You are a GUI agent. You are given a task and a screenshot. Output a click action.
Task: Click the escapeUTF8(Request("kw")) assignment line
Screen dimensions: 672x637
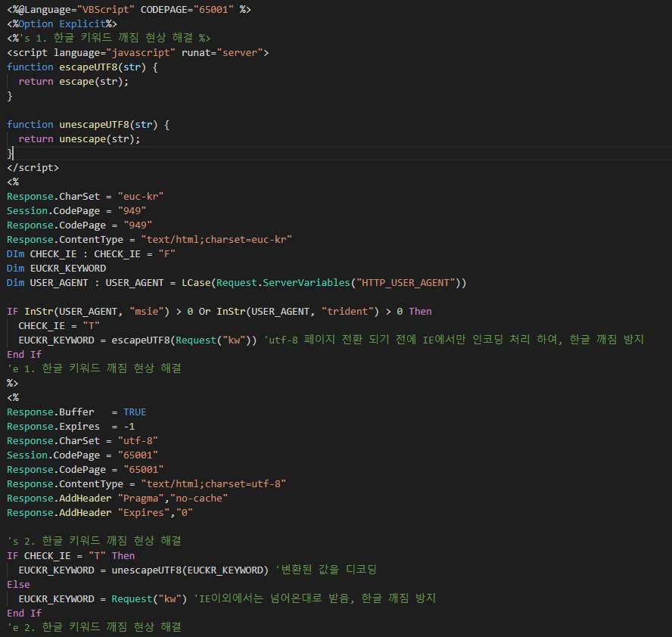click(x=331, y=340)
